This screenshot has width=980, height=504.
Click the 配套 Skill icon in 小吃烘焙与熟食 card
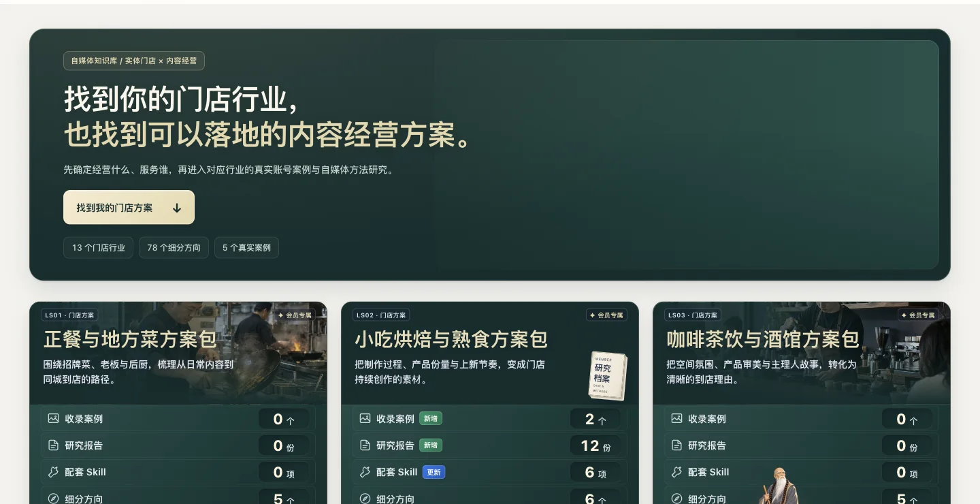365,471
